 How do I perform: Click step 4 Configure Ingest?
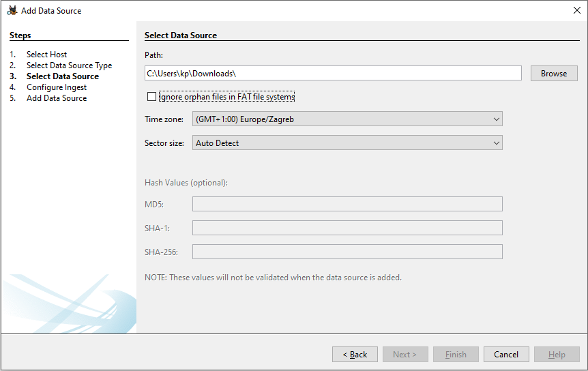57,87
